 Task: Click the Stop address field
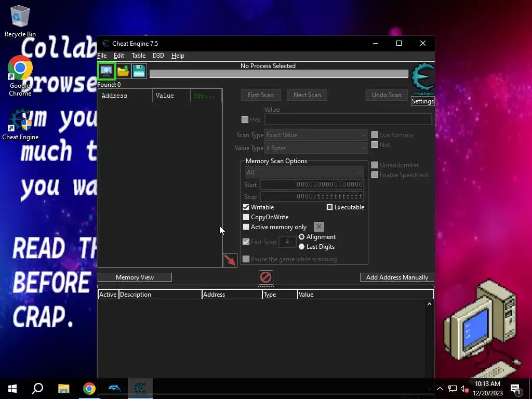[x=312, y=196]
